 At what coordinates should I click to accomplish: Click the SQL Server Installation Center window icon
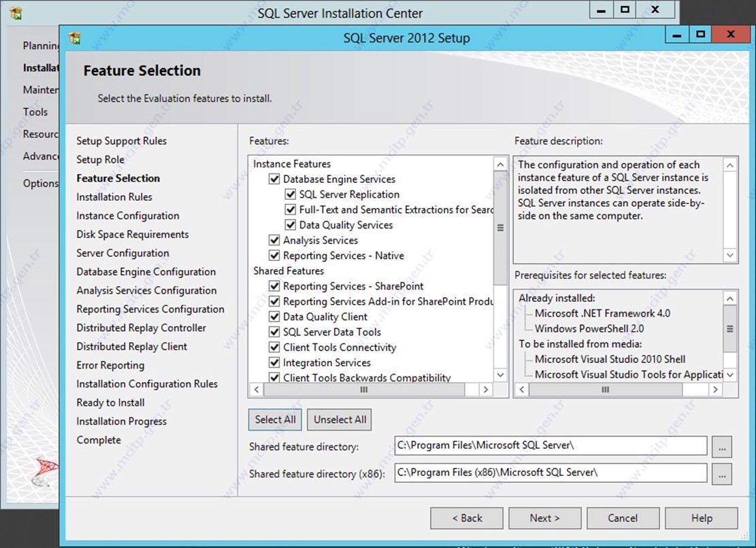tap(16, 13)
